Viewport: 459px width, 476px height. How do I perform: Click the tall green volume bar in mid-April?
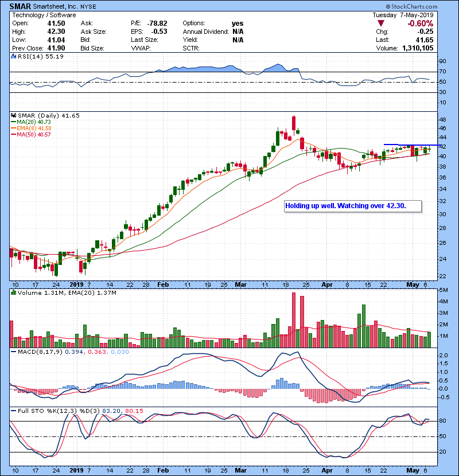[364, 326]
